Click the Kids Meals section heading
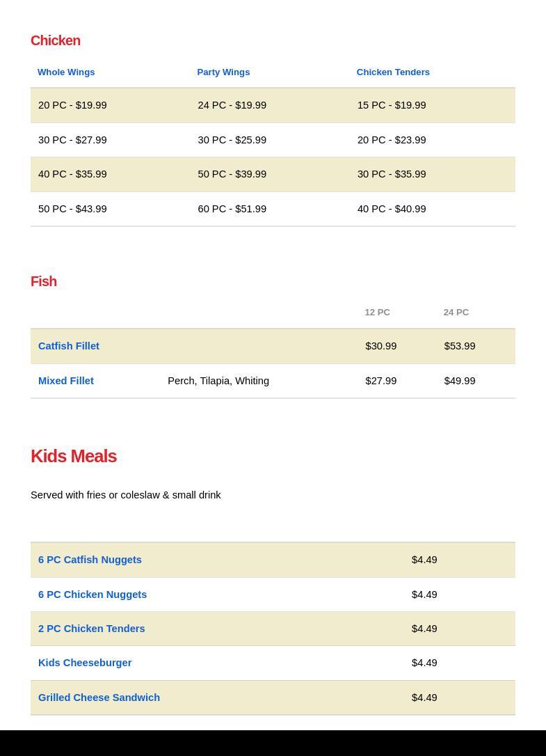The width and height of the screenshot is (546, 756). click(74, 456)
